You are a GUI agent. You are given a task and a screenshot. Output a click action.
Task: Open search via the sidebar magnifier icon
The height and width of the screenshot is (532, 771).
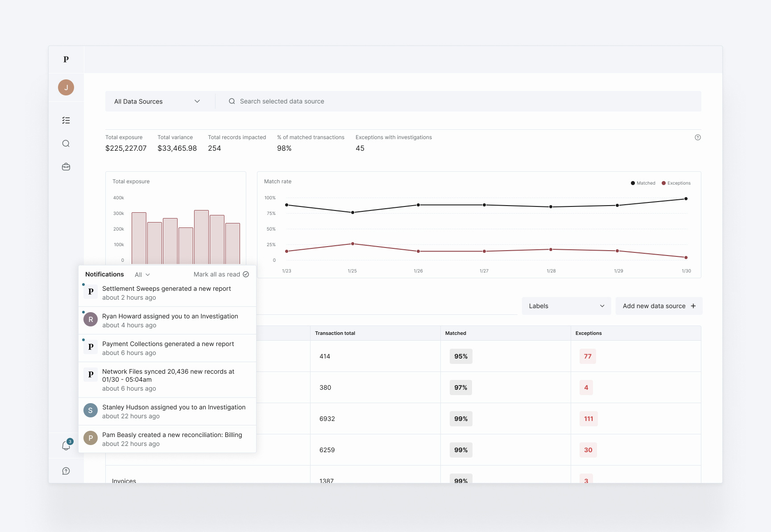pos(66,143)
